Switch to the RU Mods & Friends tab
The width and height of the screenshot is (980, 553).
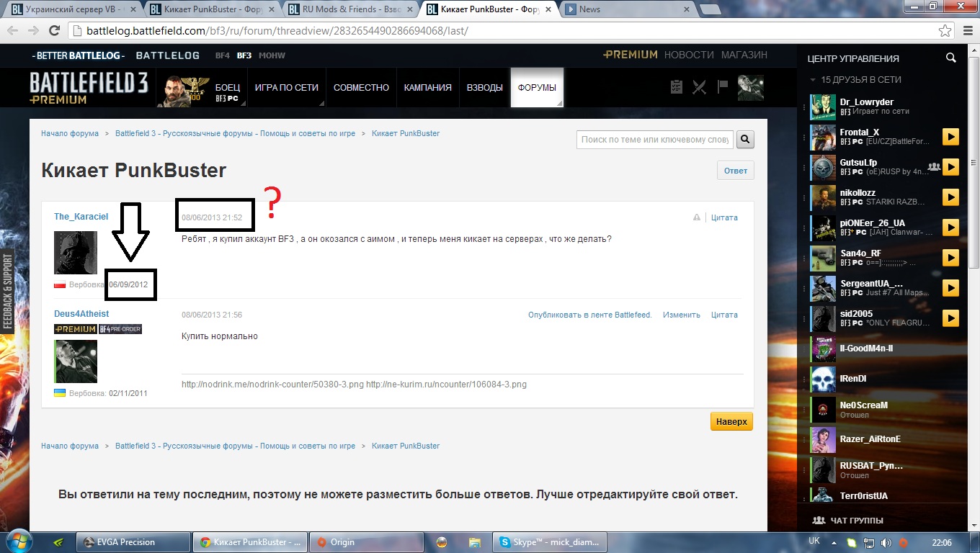pos(349,9)
